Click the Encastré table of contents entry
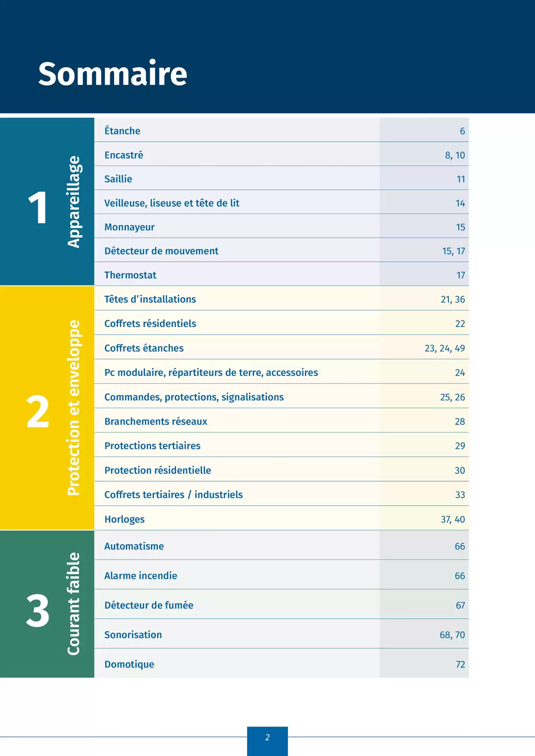535x756 pixels. click(124, 155)
